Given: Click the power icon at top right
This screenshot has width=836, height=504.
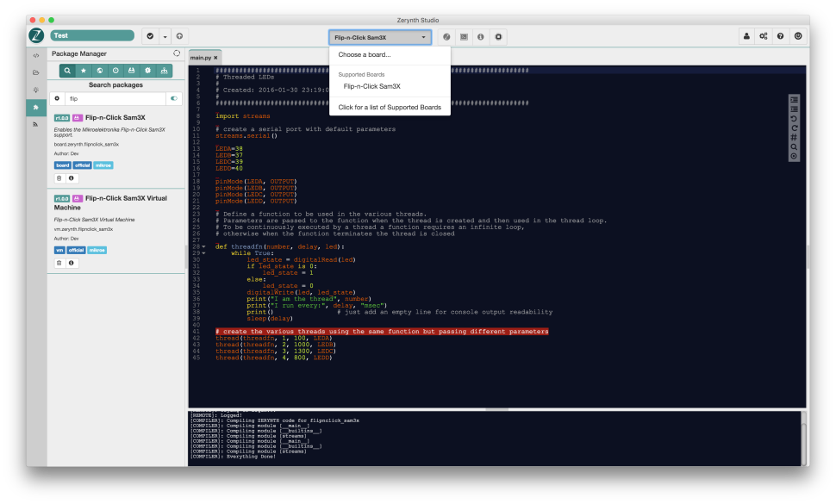Looking at the screenshot, I should 798,36.
